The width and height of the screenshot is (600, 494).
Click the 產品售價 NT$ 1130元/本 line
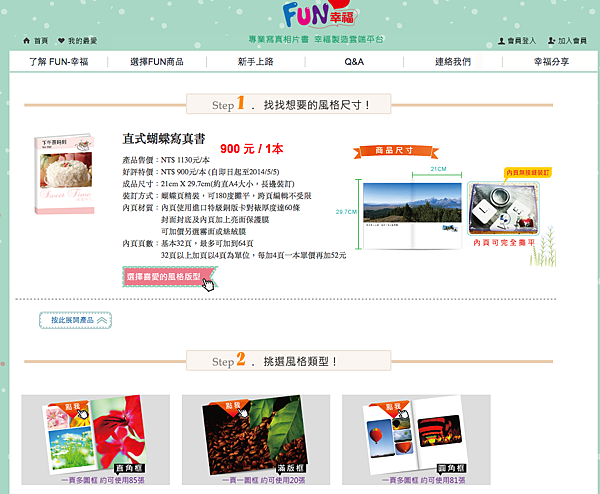[166, 160]
